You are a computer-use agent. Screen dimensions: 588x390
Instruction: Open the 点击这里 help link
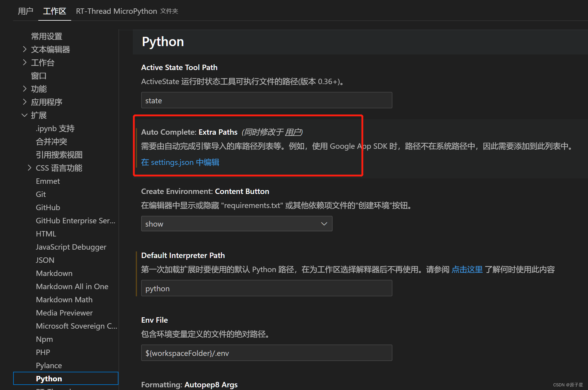pyautogui.click(x=467, y=269)
